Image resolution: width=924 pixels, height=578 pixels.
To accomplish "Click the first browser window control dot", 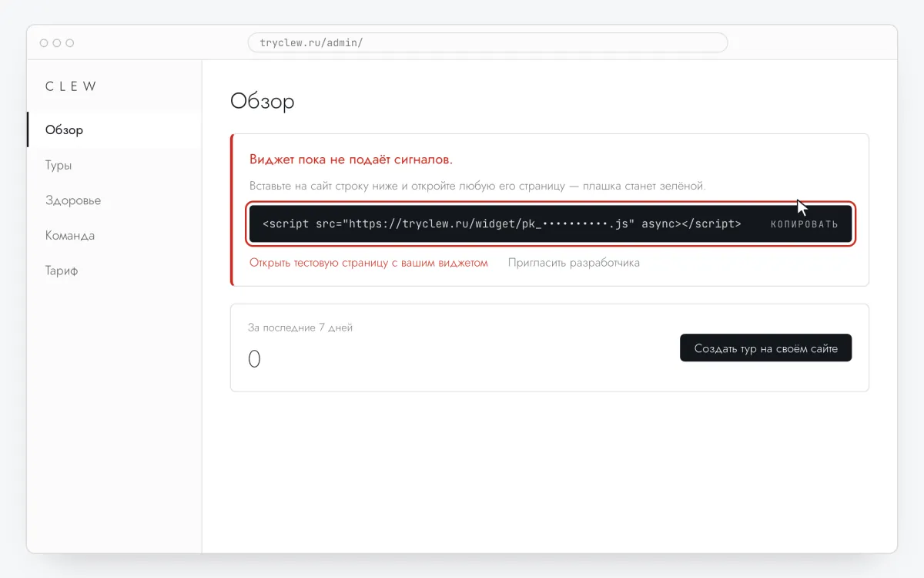I will click(44, 43).
